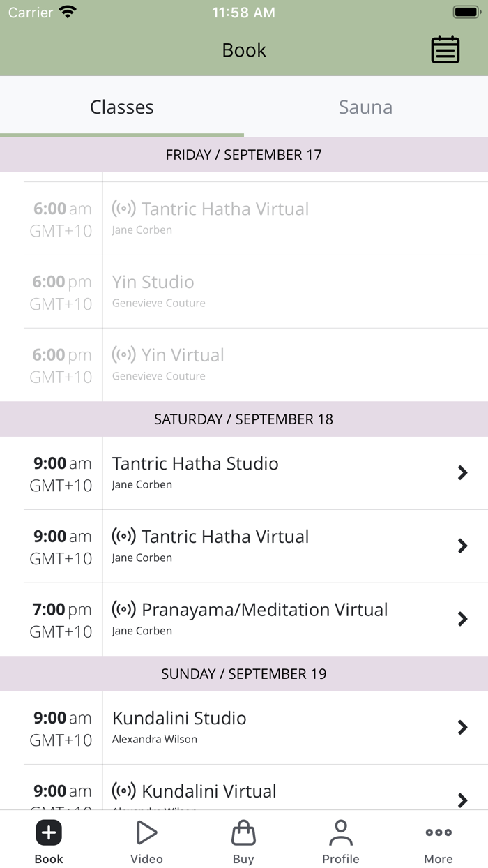The height and width of the screenshot is (868, 488).
Task: Expand the Kundalini Studio class details
Action: coord(462,728)
